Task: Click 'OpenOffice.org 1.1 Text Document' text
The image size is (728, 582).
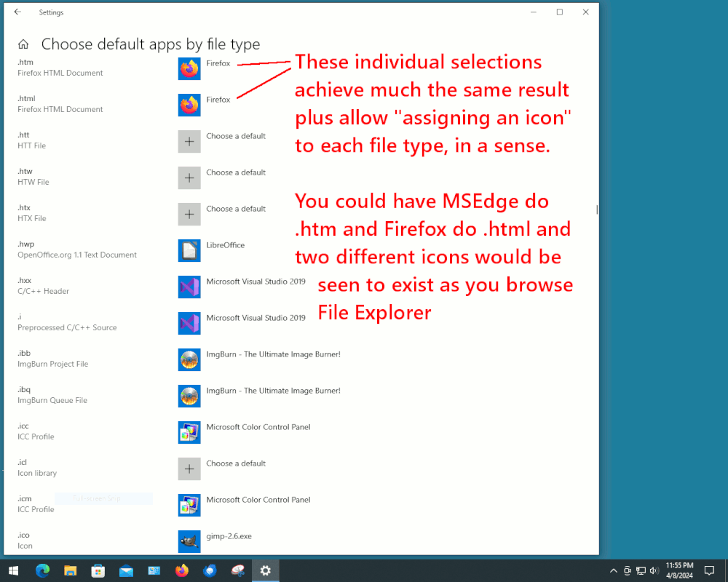Action: click(x=77, y=255)
